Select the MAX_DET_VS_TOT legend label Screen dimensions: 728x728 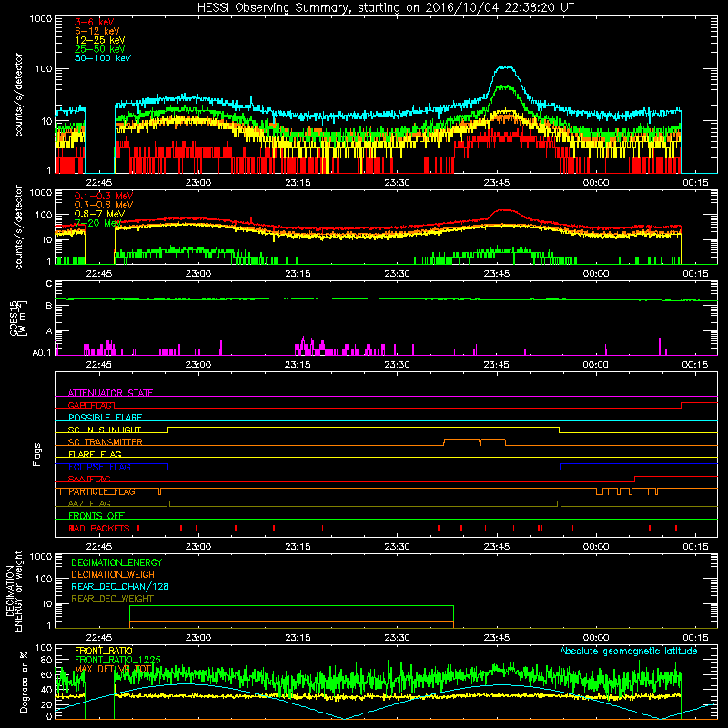click(x=113, y=669)
